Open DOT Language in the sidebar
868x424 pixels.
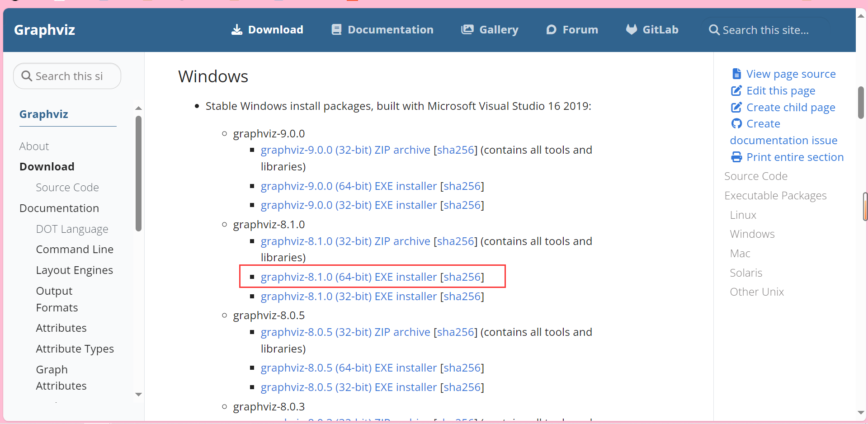point(72,229)
